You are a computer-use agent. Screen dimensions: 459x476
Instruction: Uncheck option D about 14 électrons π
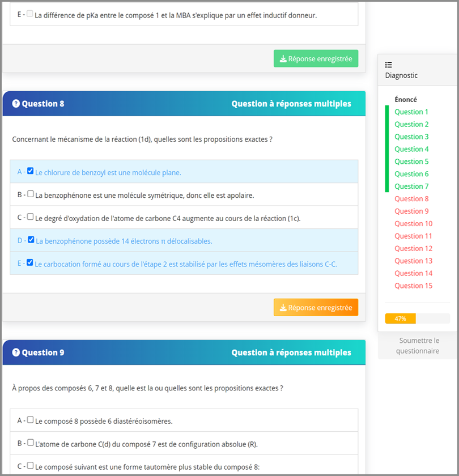point(31,240)
